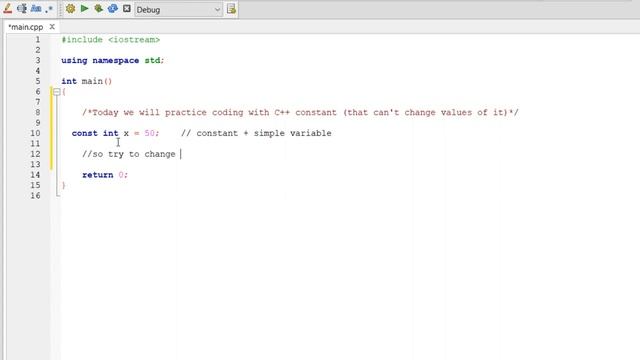Click line number 8 in margin

coord(38,112)
